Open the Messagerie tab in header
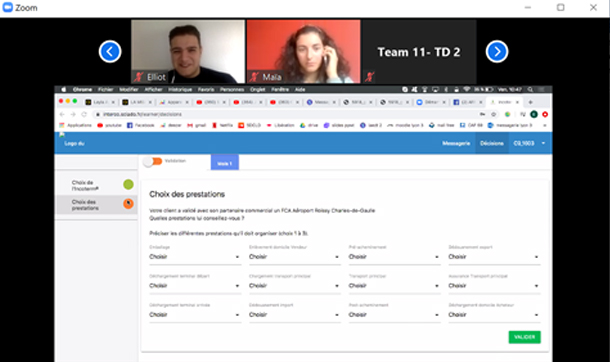This screenshot has width=610, height=362. tap(456, 143)
